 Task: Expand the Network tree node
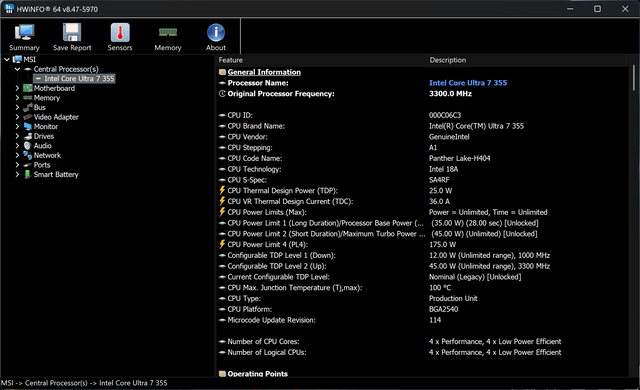17,155
